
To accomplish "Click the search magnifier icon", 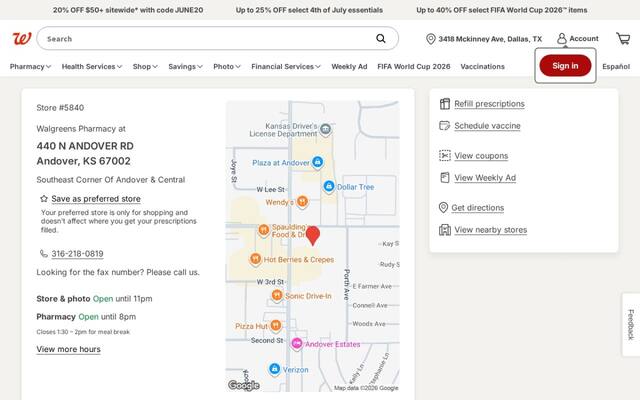I will pyautogui.click(x=381, y=38).
